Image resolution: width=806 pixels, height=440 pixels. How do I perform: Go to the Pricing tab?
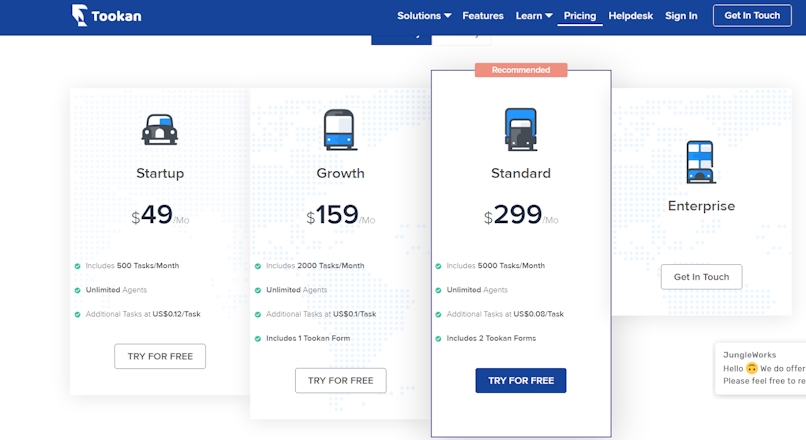(x=580, y=16)
